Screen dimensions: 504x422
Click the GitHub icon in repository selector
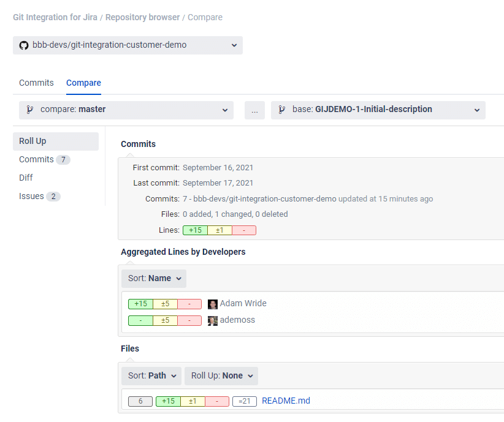pyautogui.click(x=24, y=45)
